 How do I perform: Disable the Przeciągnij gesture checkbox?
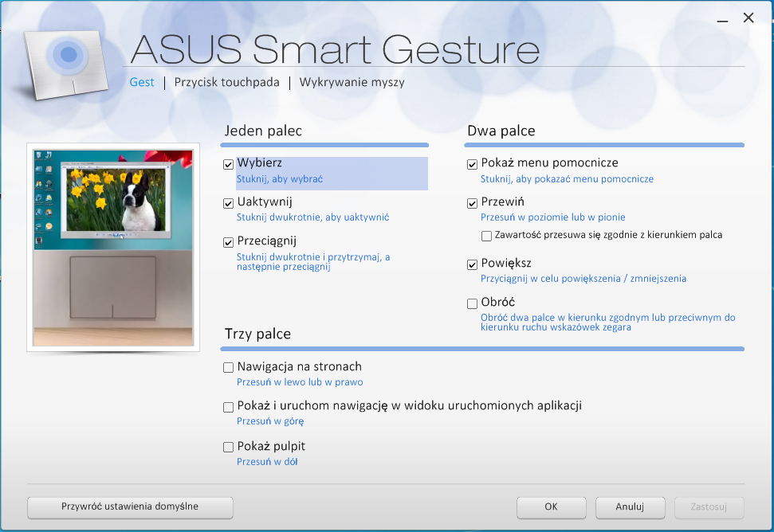[228, 242]
